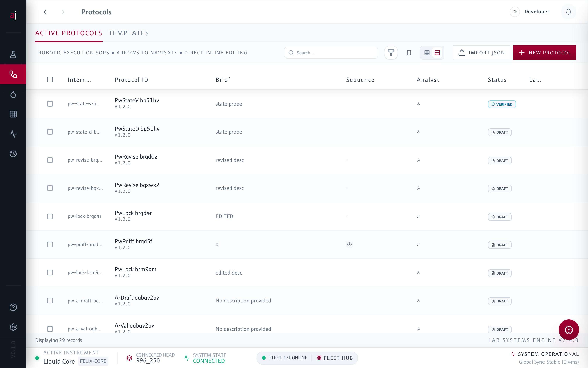
Task: Focus the protocol Search field
Action: click(x=331, y=53)
